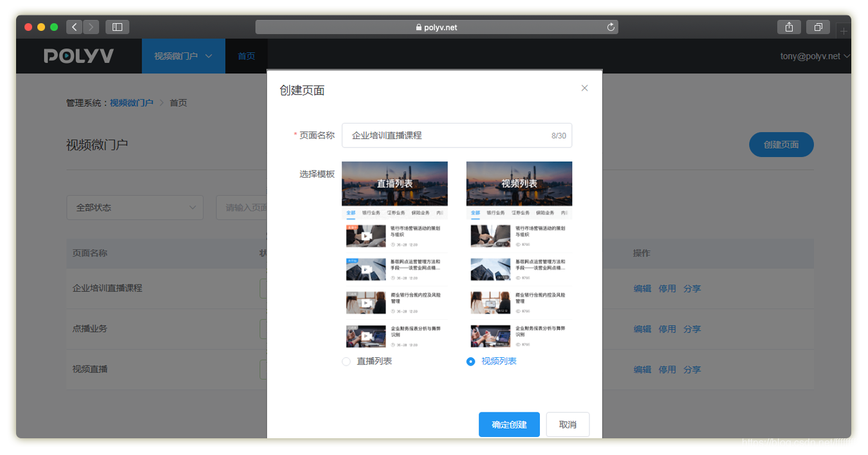The height and width of the screenshot is (455, 868).
Task: Toggle the Safari sidebar icon
Action: point(117,27)
